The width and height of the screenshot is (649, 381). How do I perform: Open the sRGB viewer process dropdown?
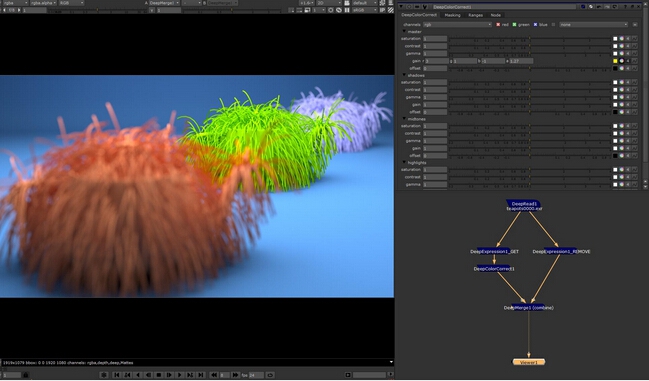pyautogui.click(x=364, y=10)
